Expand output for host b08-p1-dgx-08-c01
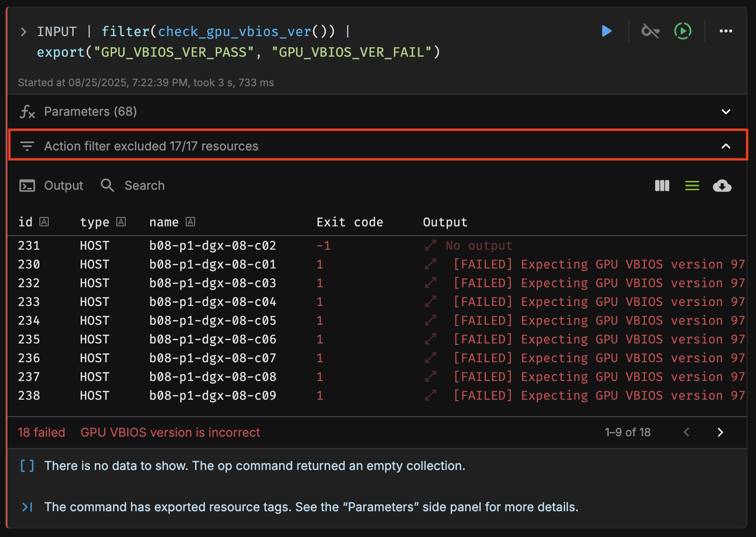 (431, 264)
